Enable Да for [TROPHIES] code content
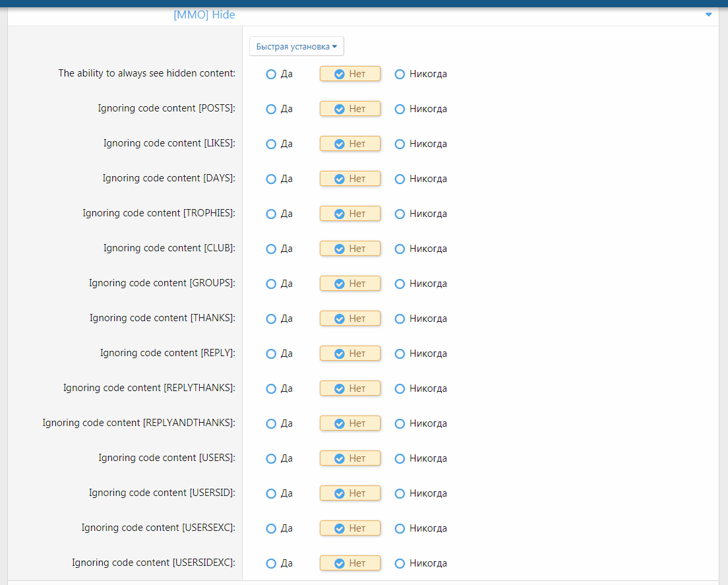Screen dimensions: 728x585 coord(271,214)
